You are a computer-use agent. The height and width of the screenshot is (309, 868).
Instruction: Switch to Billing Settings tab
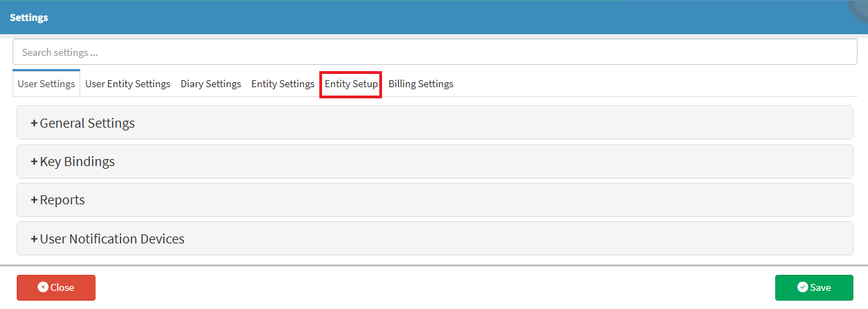421,84
